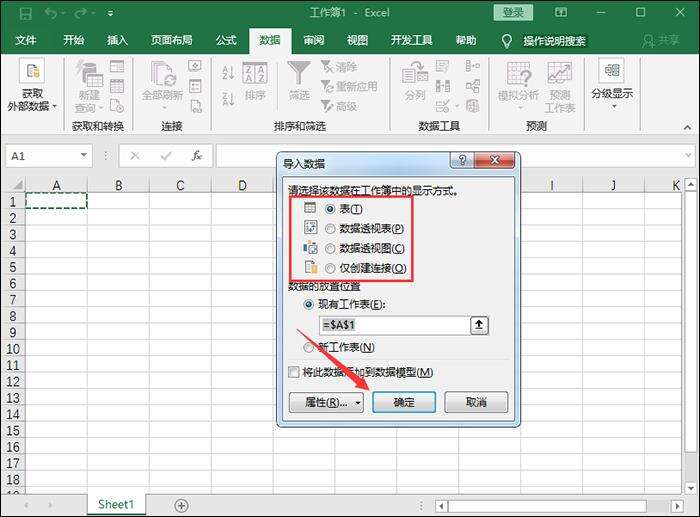Switch to the Review tab

313,41
